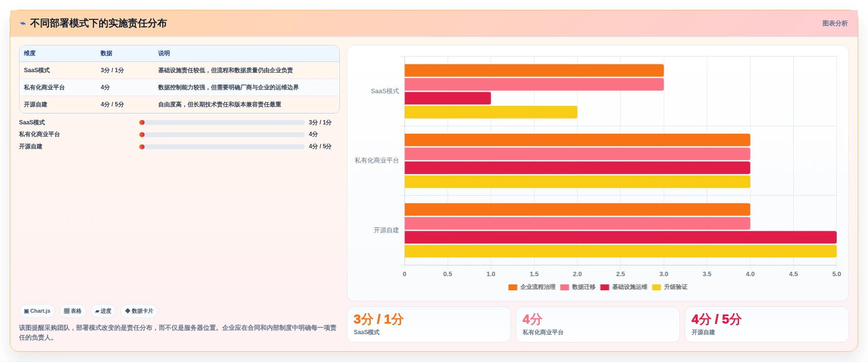
Task: Click the 5.0 x-axis tick label
Action: [837, 274]
